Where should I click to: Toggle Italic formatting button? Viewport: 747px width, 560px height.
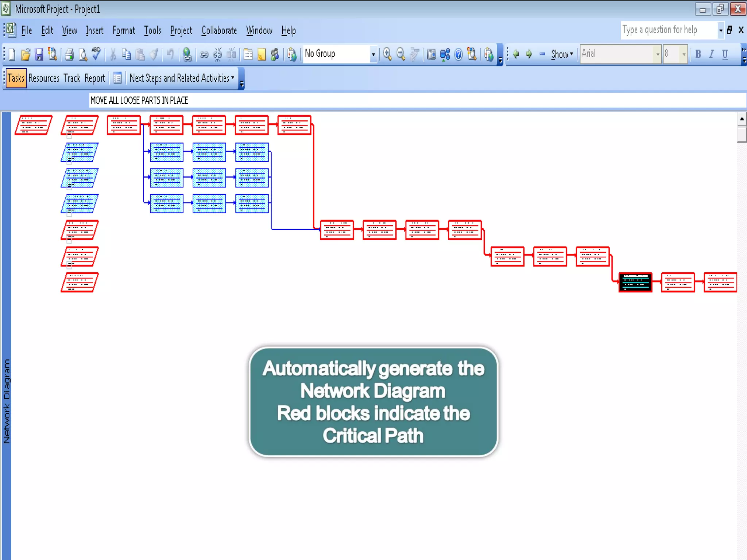tap(711, 54)
